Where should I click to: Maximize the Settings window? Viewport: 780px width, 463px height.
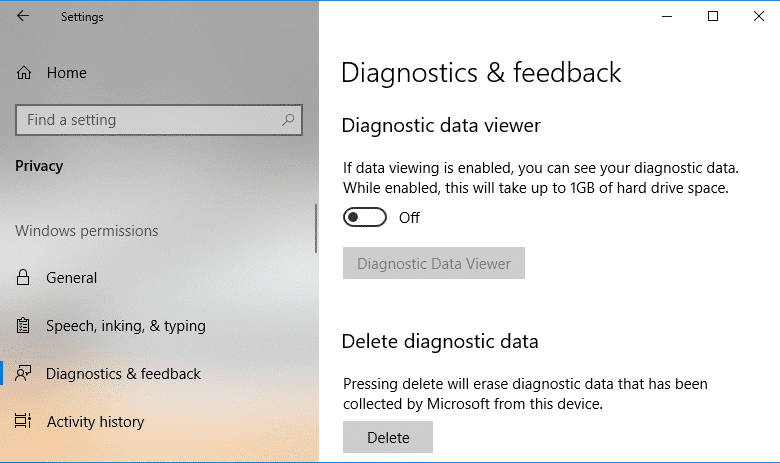[x=713, y=16]
